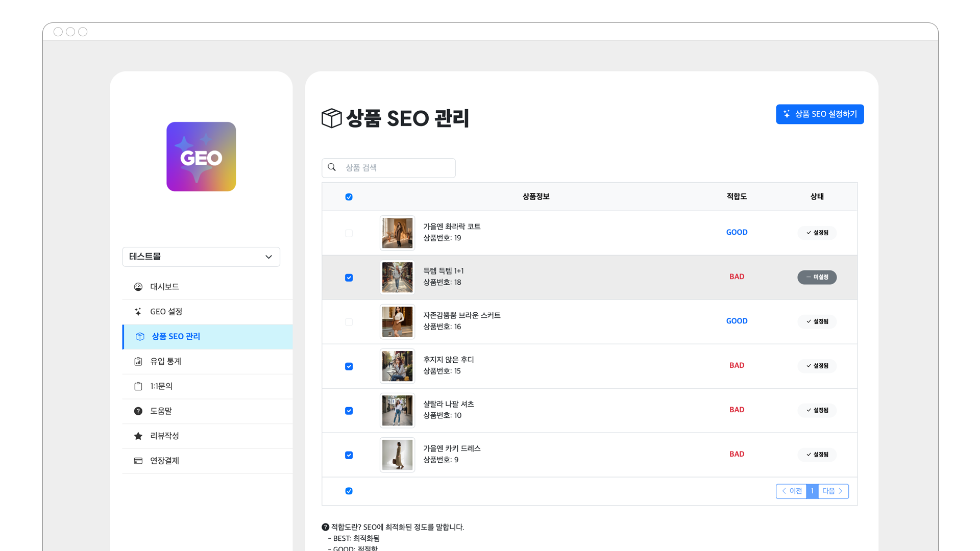980x551 pixels.
Task: Click the 상품 검색 search field
Action: pyautogui.click(x=397, y=168)
